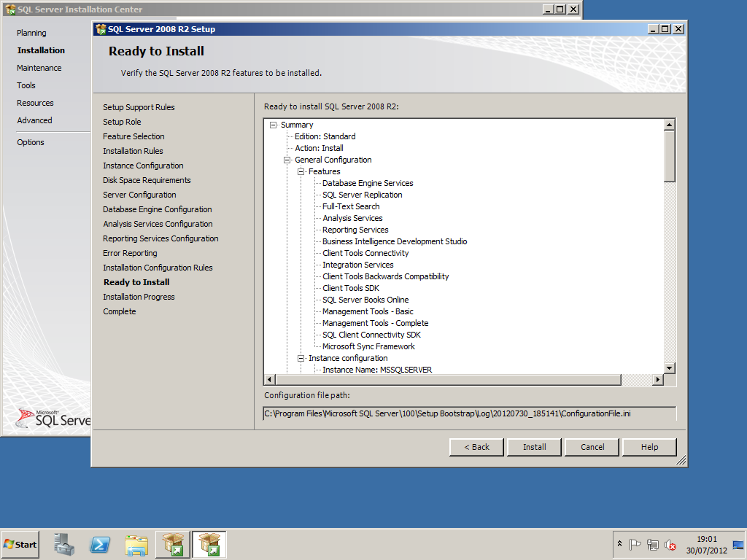Click the network status tray icon
Image resolution: width=747 pixels, height=560 pixels.
click(653, 544)
